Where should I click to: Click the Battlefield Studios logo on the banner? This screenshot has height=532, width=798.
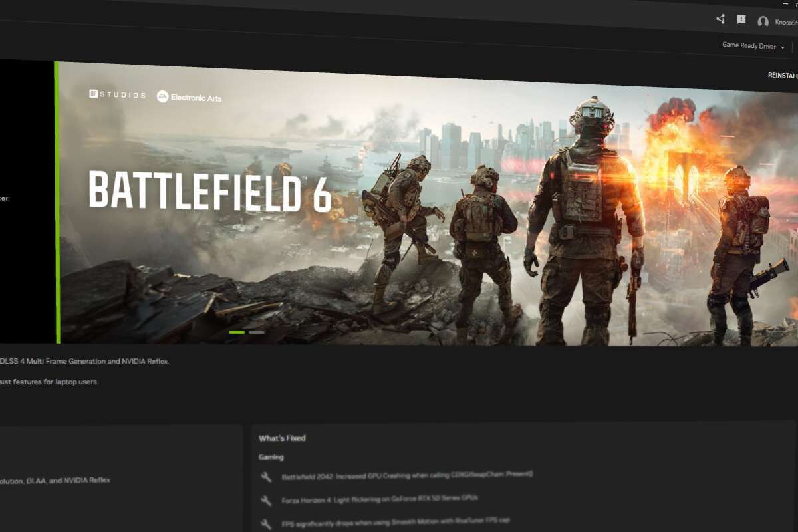(117, 94)
